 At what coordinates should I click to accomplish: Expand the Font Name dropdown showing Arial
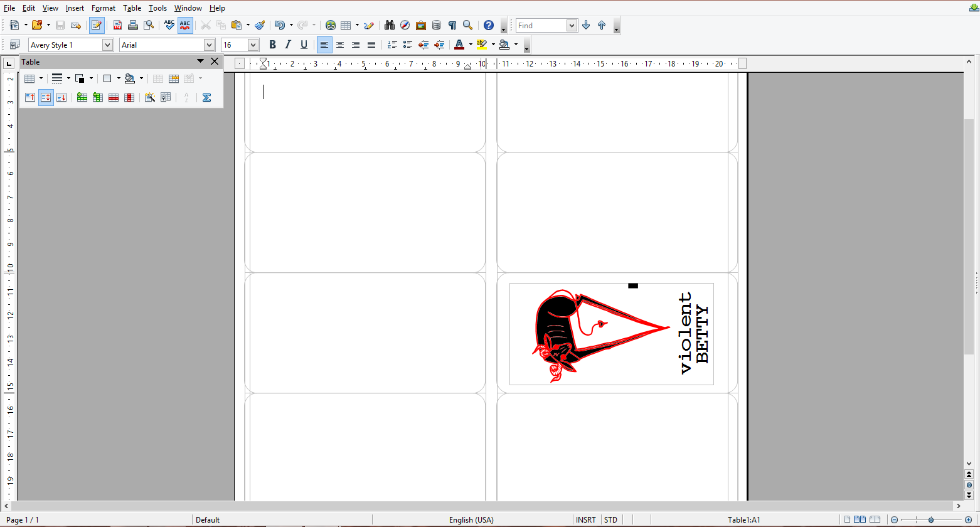click(209, 45)
